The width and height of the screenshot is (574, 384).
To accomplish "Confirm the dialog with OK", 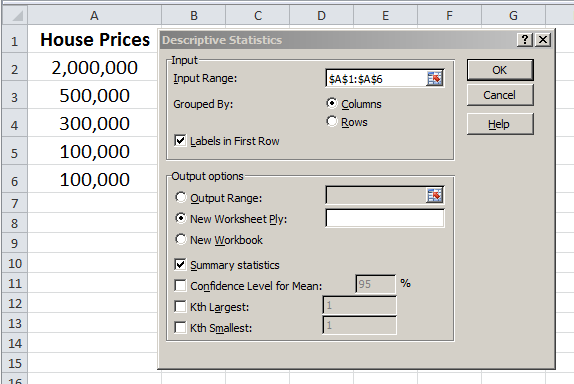I will tap(500, 70).
